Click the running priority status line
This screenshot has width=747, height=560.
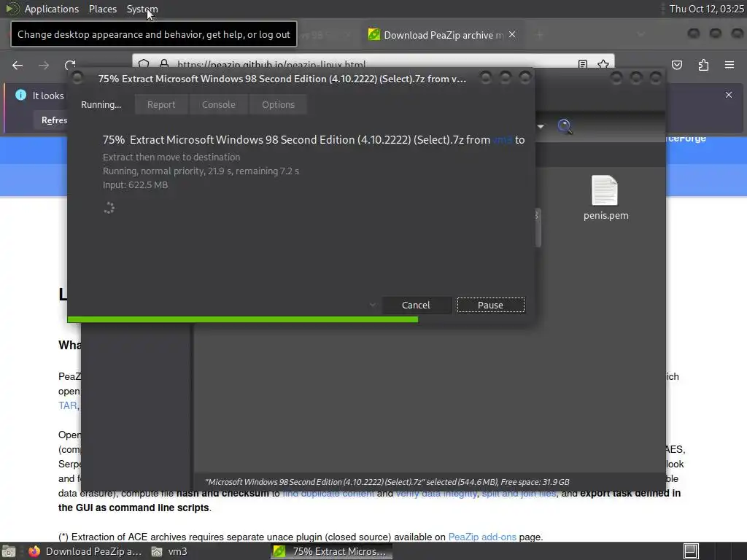201,171
